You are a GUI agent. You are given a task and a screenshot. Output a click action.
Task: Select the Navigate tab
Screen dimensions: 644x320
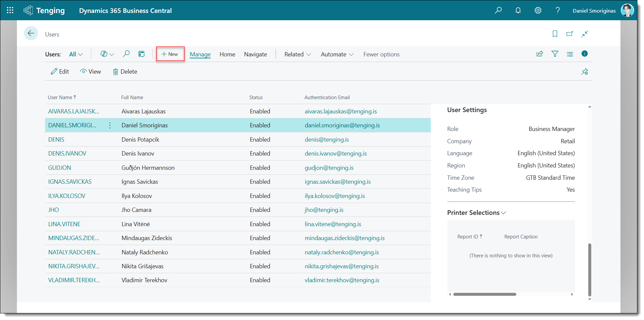[255, 54]
